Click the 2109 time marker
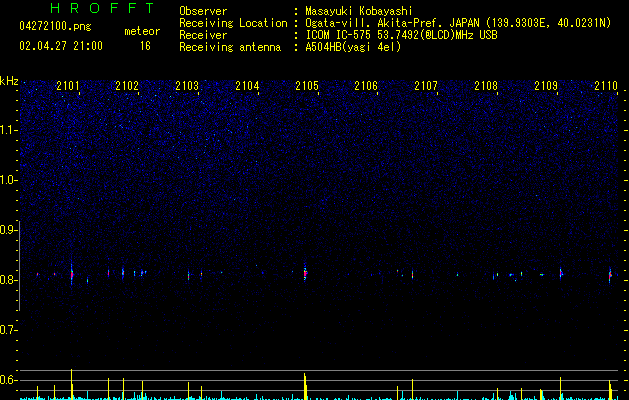629x400 pixels. pyautogui.click(x=546, y=86)
